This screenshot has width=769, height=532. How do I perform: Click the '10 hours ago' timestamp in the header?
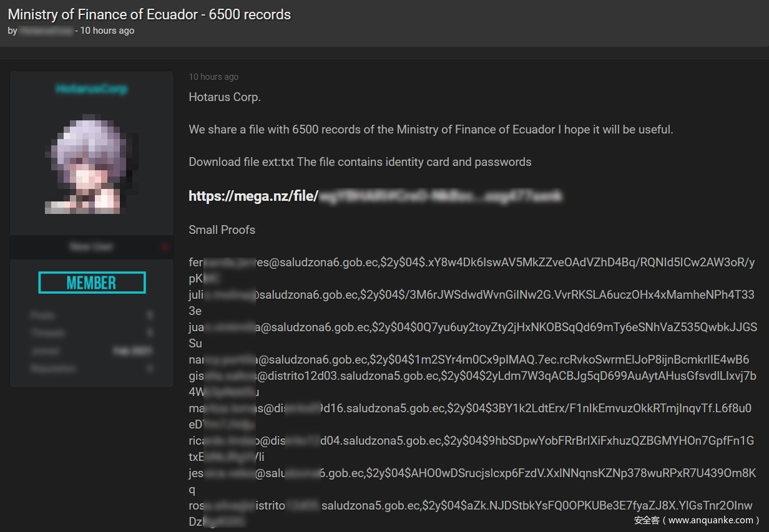[x=107, y=31]
